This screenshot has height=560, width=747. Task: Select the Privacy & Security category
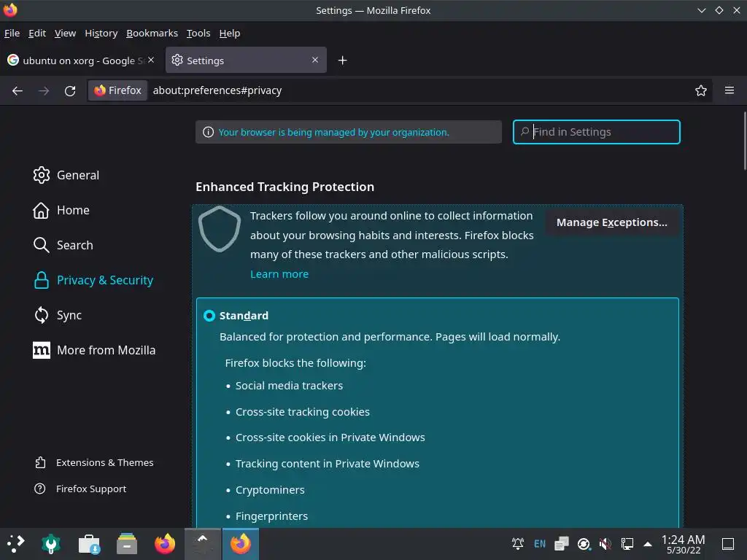click(93, 280)
